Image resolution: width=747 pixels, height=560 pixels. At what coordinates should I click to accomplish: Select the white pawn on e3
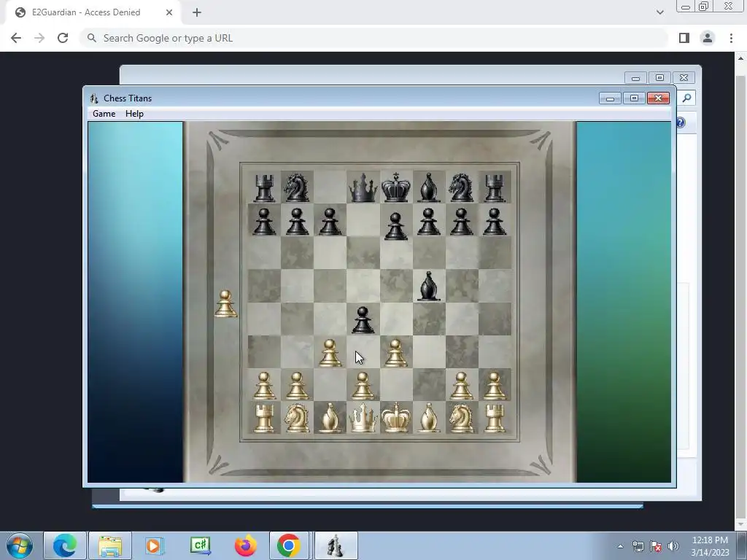395,353
